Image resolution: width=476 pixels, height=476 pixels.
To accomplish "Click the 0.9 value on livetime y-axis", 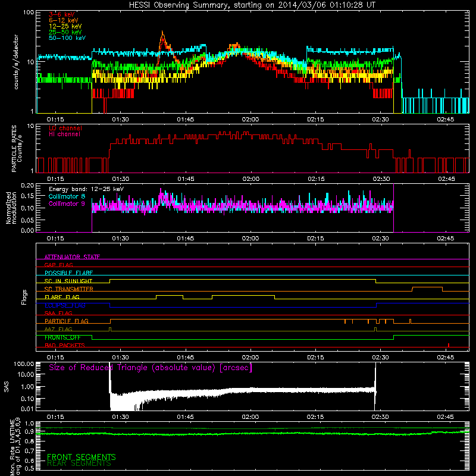I will coord(29,431).
